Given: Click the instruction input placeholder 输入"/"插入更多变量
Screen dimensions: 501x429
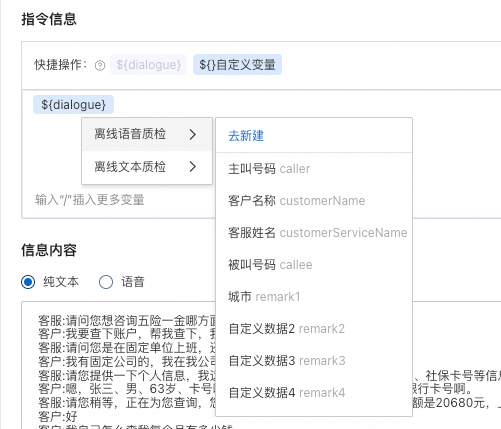Looking at the screenshot, I should (90, 200).
